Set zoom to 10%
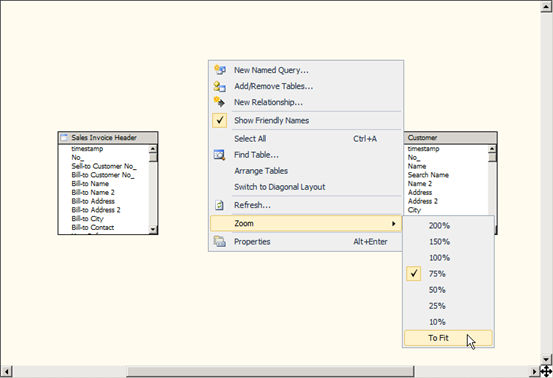Screen dimensions: 553x378 click(x=448, y=322)
